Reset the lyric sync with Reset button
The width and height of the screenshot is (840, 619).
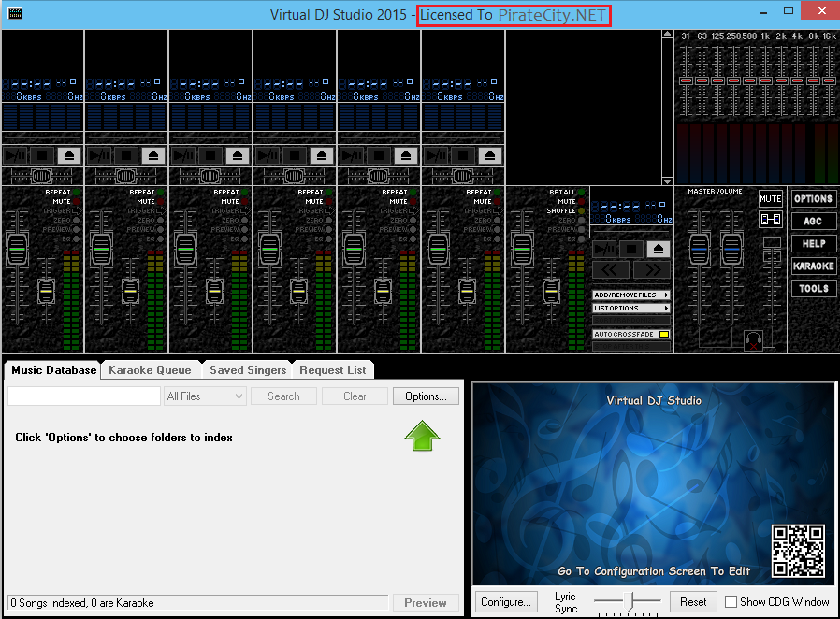click(693, 602)
